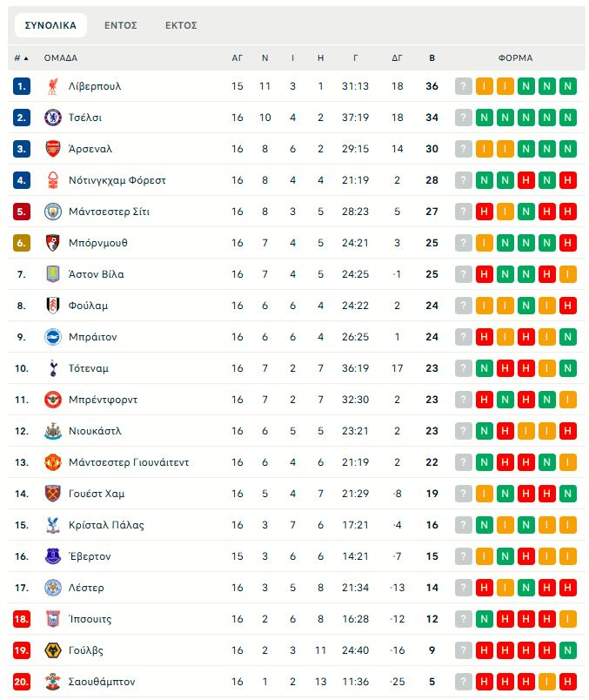Select the ΣΥΝΟΛΙΚΑ tab
589x700 pixels.
pyautogui.click(x=50, y=25)
